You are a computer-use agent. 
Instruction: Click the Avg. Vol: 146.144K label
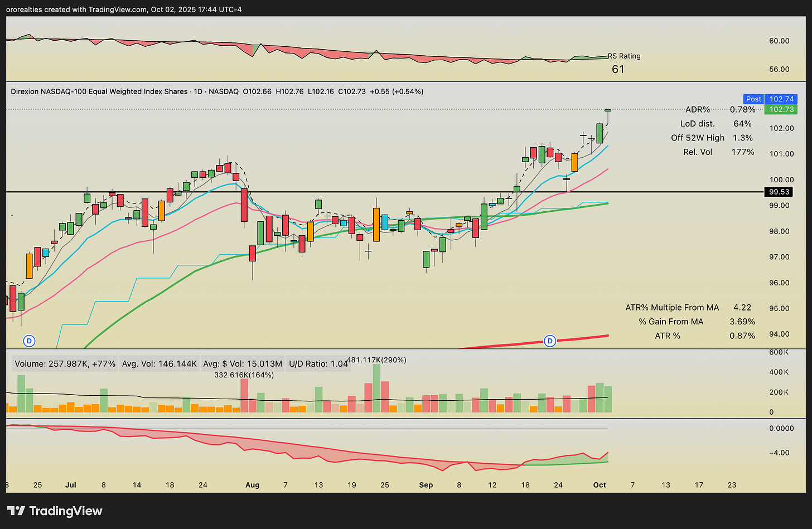pos(159,364)
